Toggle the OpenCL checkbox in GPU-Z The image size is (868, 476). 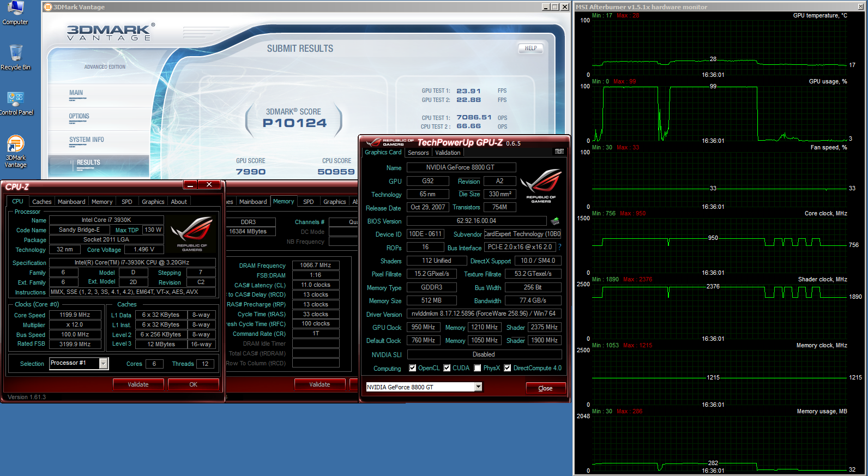tap(413, 368)
